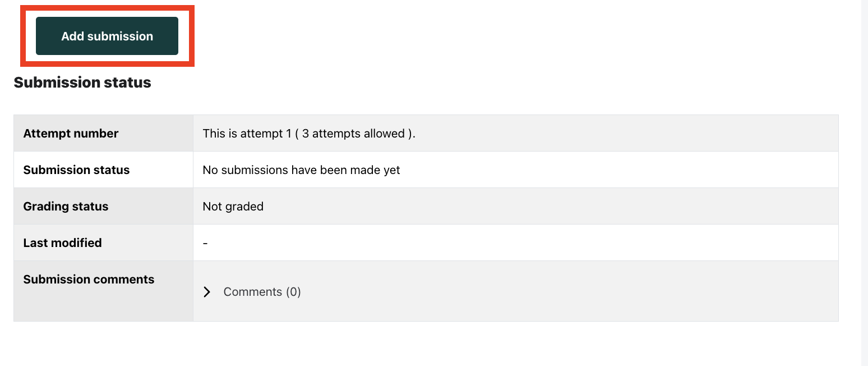Select the Submission status table row label

tap(76, 170)
